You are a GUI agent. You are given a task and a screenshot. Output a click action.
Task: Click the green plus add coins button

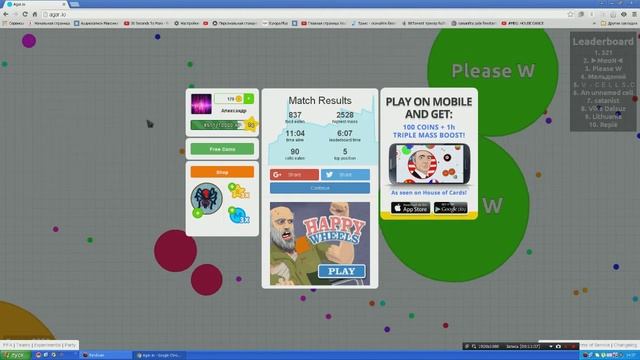pos(249,99)
